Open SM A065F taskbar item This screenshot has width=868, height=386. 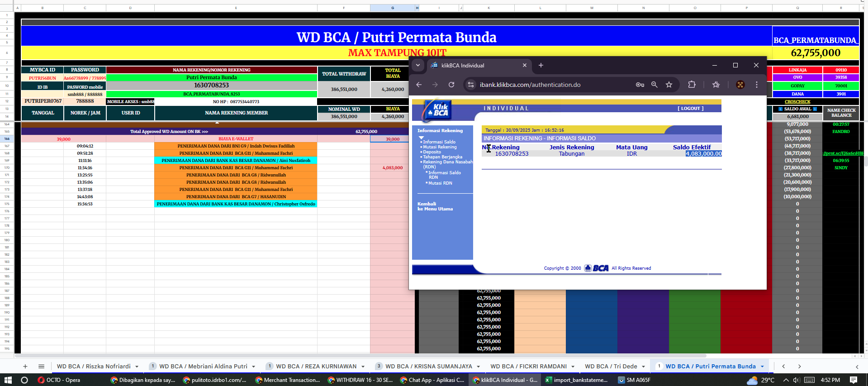[634, 380]
